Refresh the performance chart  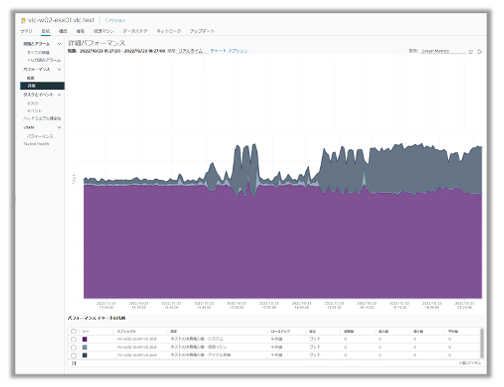click(479, 52)
